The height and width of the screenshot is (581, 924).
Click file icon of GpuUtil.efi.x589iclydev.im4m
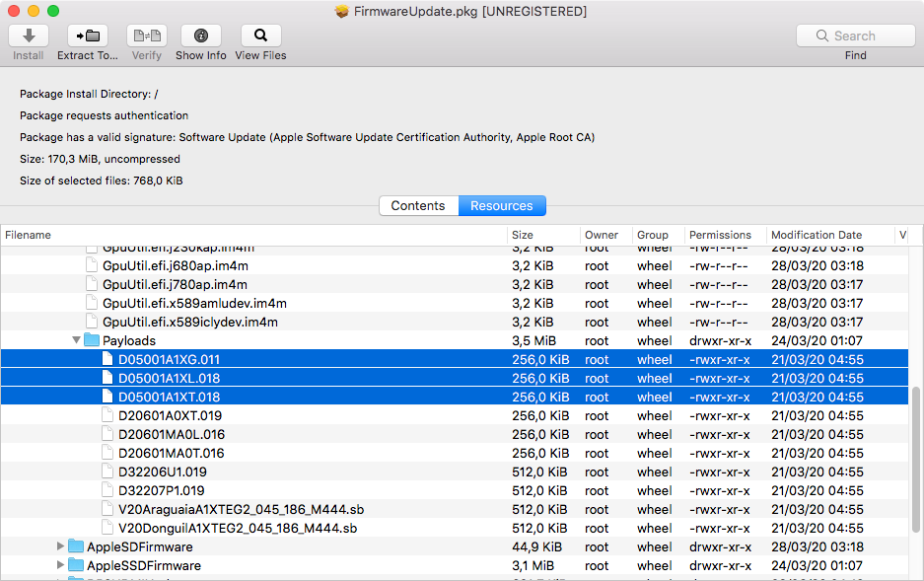pyautogui.click(x=92, y=322)
